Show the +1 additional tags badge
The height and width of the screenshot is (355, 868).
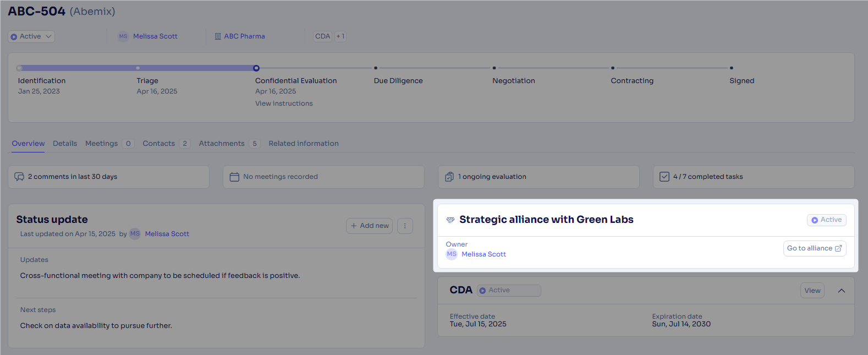point(340,36)
